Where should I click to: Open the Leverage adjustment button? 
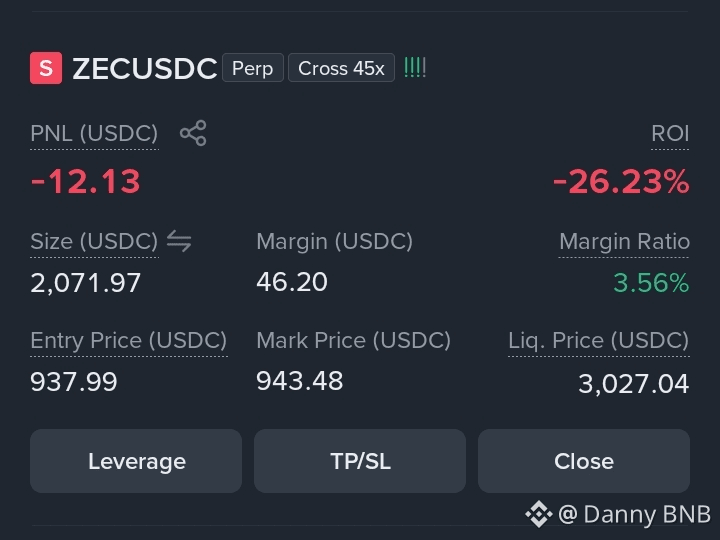pos(136,461)
